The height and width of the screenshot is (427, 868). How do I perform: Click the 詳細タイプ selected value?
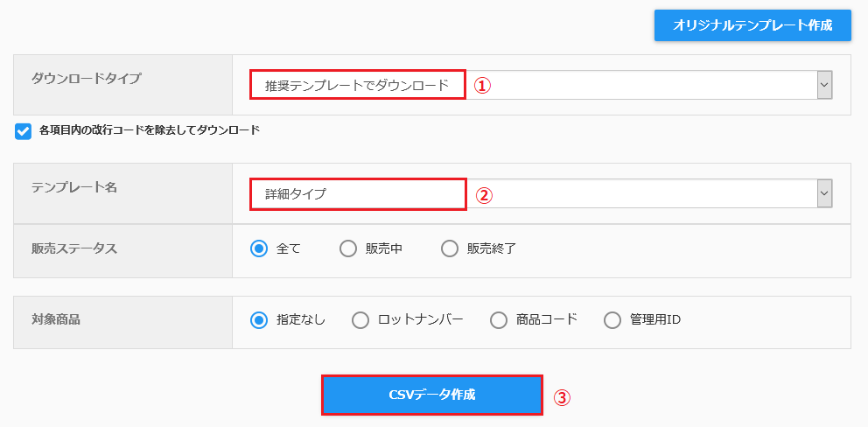(296, 194)
